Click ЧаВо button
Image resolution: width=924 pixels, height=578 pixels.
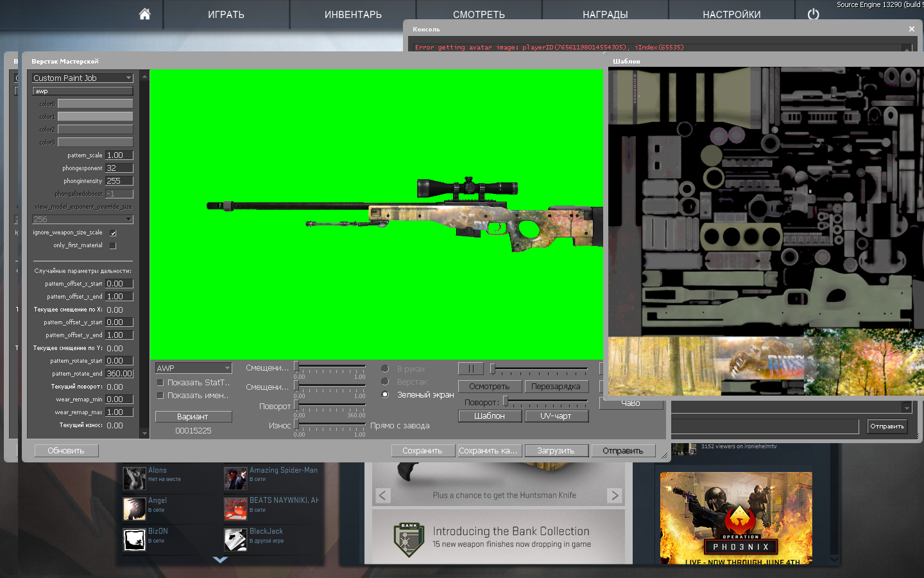click(x=631, y=403)
